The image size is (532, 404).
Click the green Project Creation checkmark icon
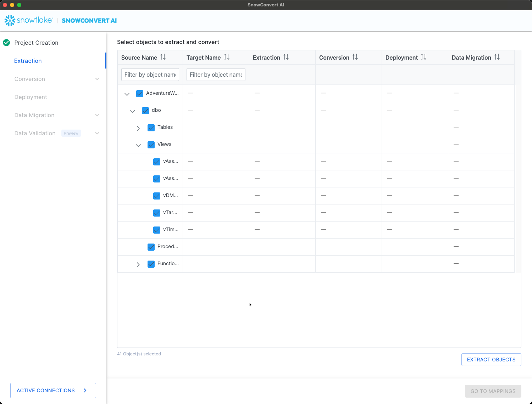(x=6, y=43)
